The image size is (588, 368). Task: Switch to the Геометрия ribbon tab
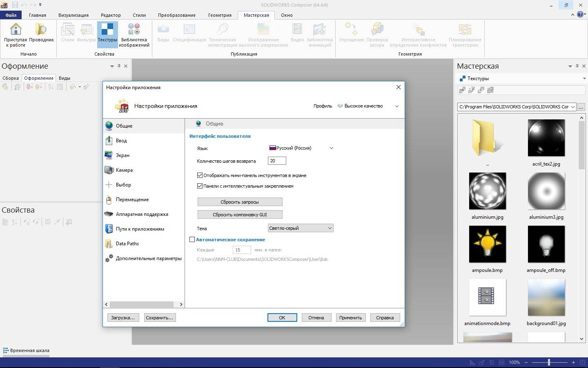tap(220, 15)
